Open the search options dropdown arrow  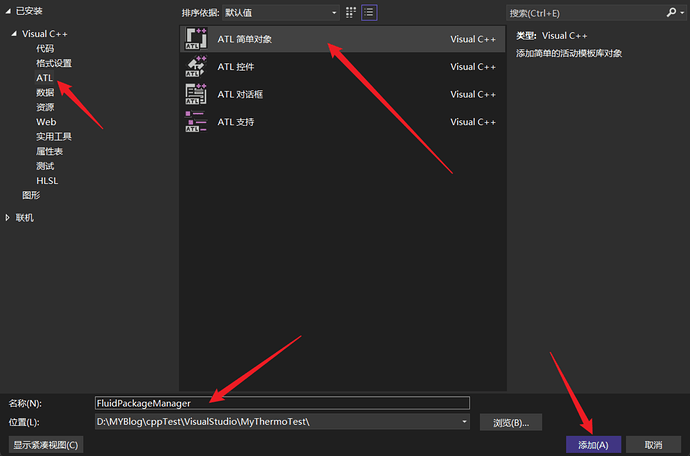pos(683,13)
